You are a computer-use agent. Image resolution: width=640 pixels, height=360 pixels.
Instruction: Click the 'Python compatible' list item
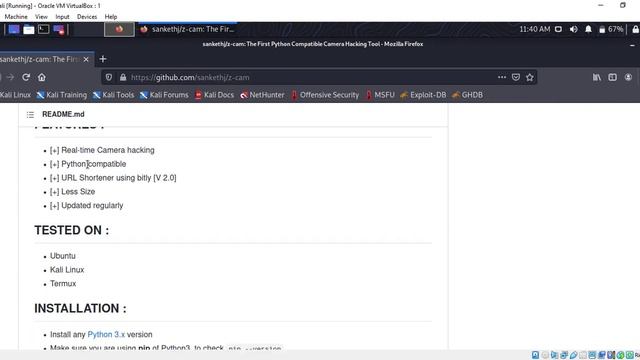tap(88, 164)
